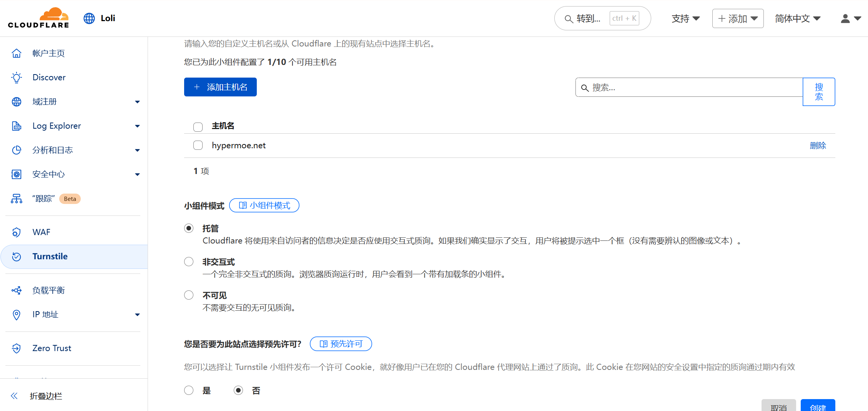Open the 预先许可 documentation link
Screen dimensions: 868x411
pyautogui.click(x=341, y=343)
